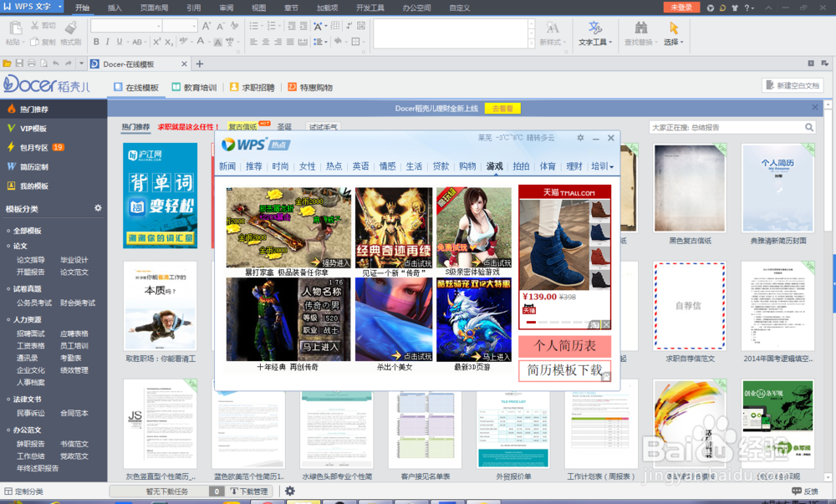Open the WPS 文字 application menu dropdown
Viewport: 836px width, 504px height.
click(59, 7)
